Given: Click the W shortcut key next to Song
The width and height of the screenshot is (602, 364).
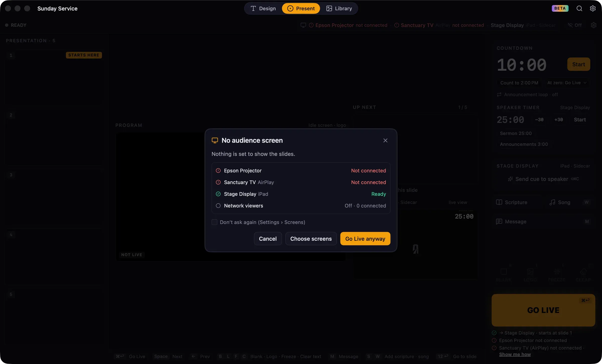Looking at the screenshot, I should 586,202.
